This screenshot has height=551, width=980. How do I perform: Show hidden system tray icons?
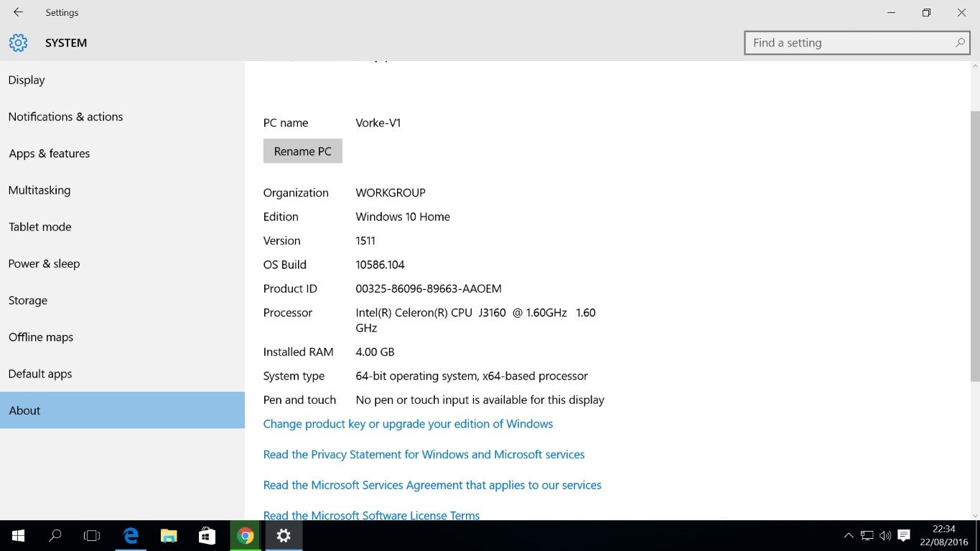pyautogui.click(x=849, y=536)
